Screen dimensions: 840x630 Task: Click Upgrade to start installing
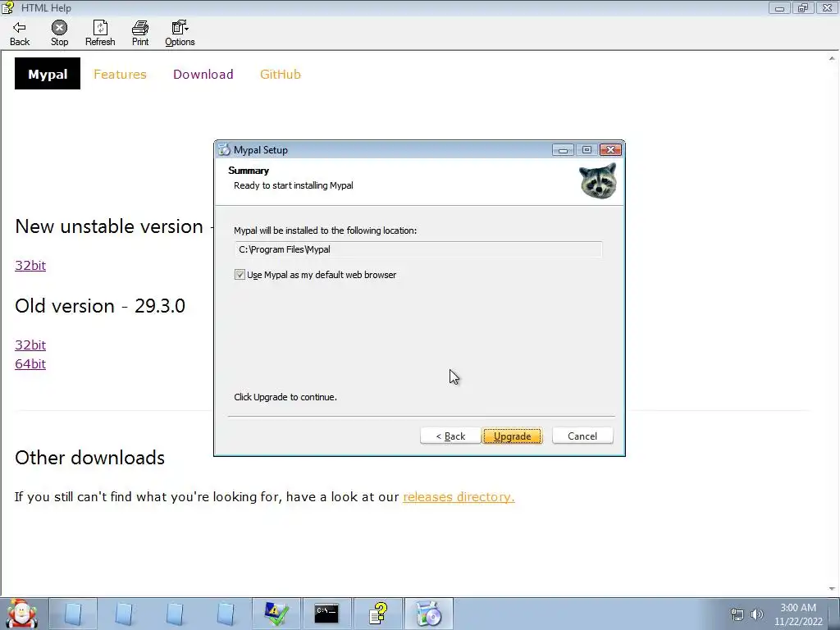[512, 436]
